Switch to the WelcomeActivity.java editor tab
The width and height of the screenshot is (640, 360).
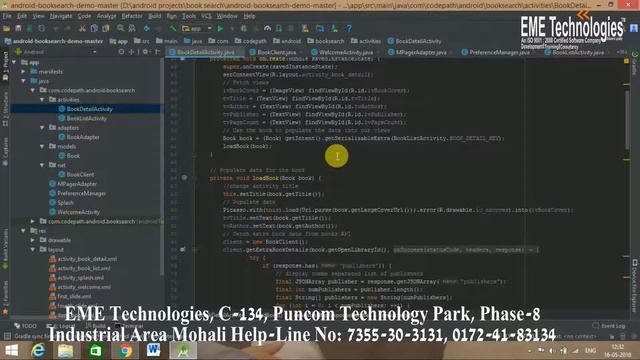pos(345,52)
